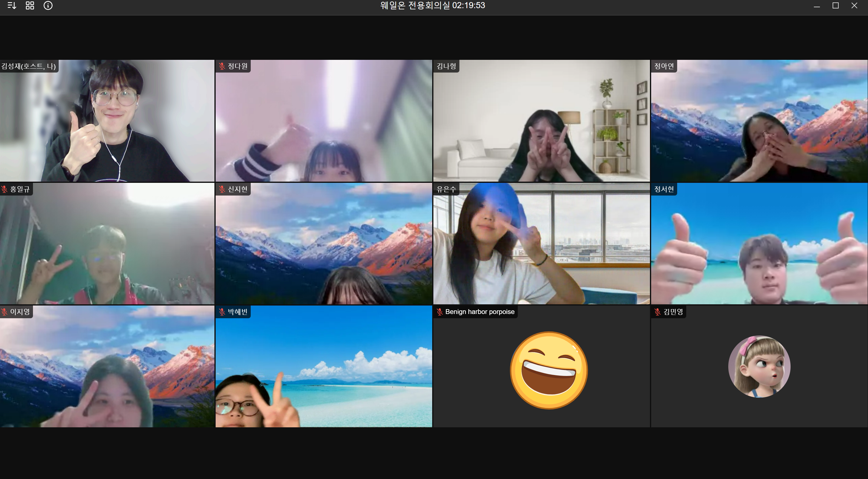
Task: Click the 김나형 name label
Action: coord(446,66)
